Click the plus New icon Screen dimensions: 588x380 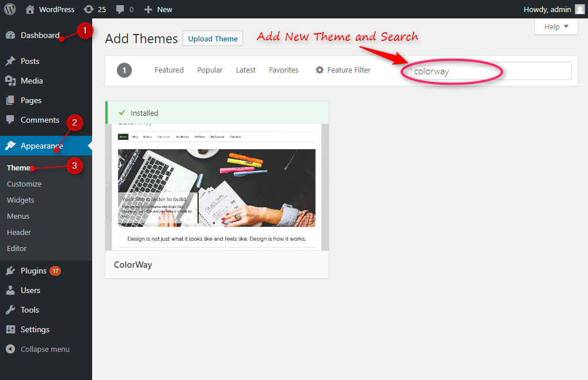148,9
